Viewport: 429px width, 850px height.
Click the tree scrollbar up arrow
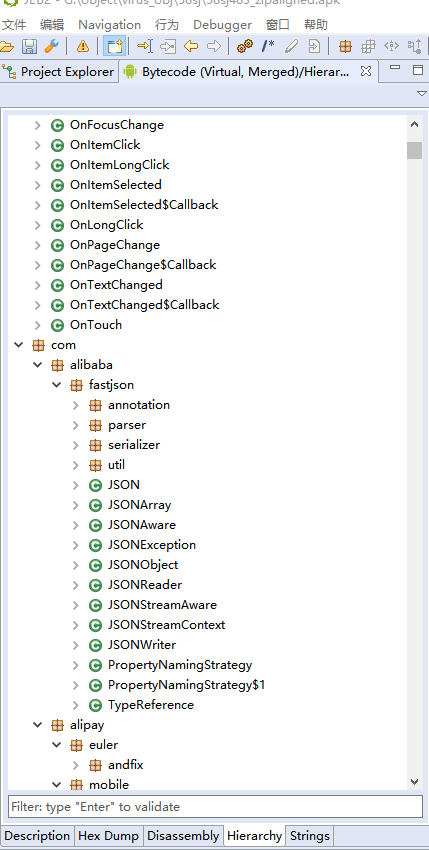414,124
